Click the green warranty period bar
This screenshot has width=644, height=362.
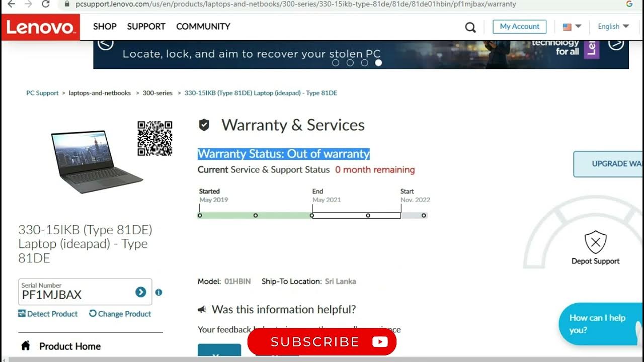(x=256, y=215)
